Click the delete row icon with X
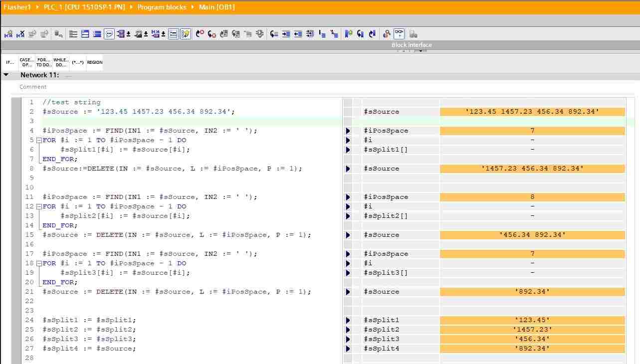Screen dimensions: 640x364 [20, 34]
